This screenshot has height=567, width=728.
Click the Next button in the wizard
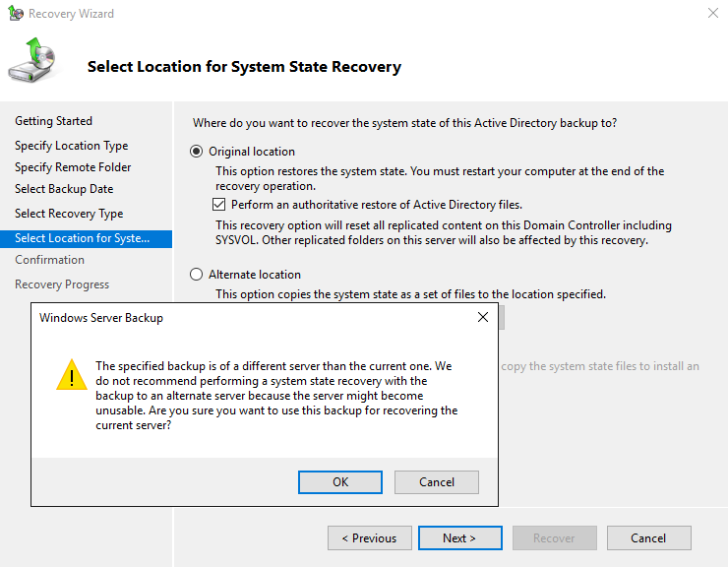pyautogui.click(x=459, y=538)
